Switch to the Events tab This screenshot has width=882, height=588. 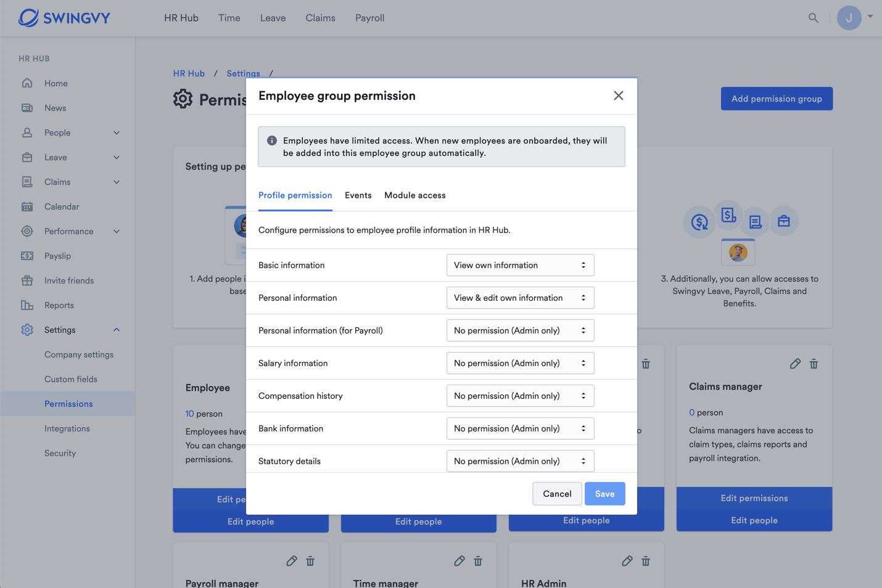click(x=358, y=195)
